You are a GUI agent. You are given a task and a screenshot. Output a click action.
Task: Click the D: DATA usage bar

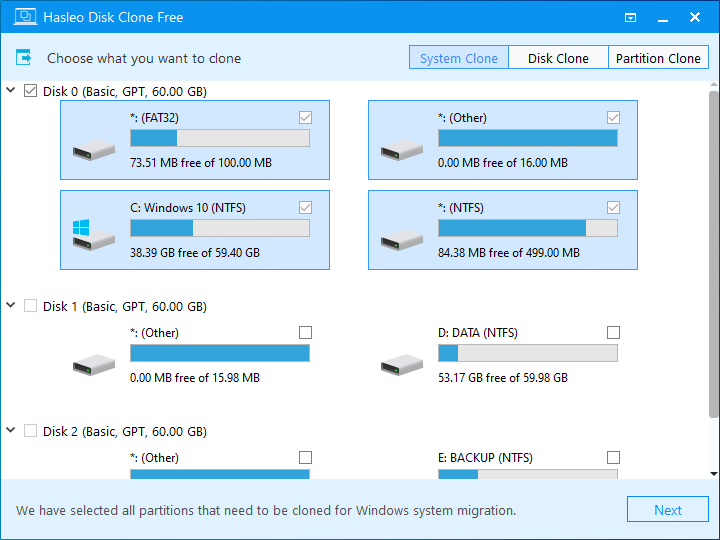528,353
